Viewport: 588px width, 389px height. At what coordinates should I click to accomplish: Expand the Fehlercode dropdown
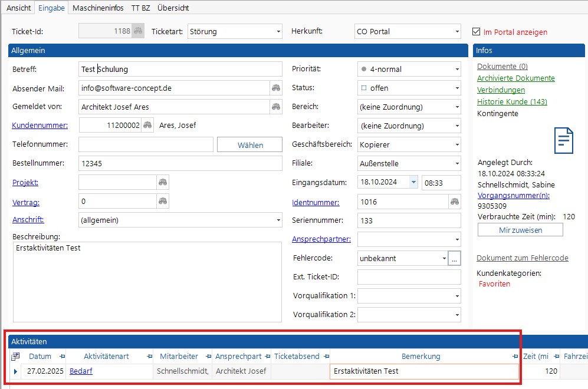click(444, 258)
